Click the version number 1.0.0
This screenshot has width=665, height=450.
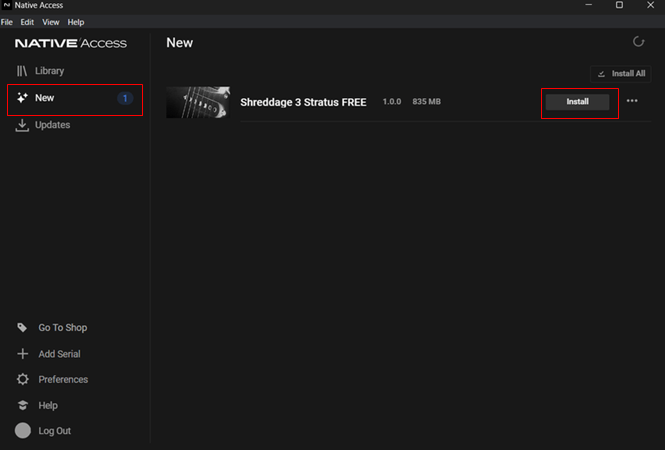coord(392,102)
